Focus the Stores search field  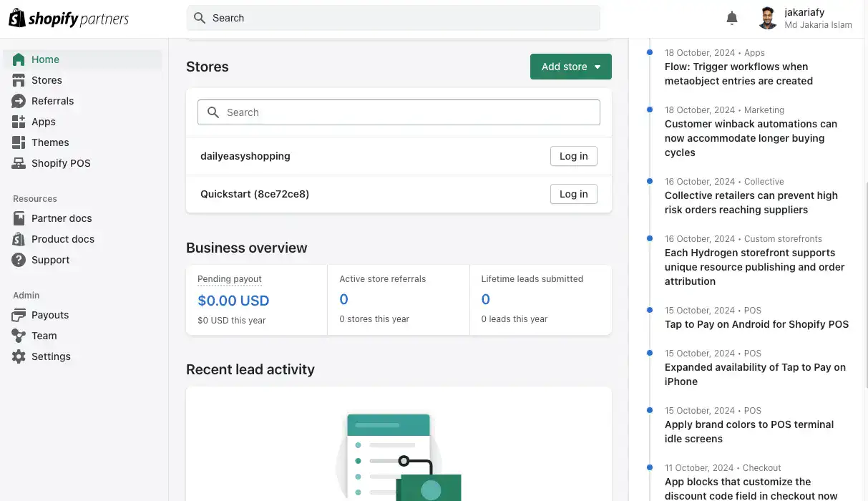click(x=399, y=112)
